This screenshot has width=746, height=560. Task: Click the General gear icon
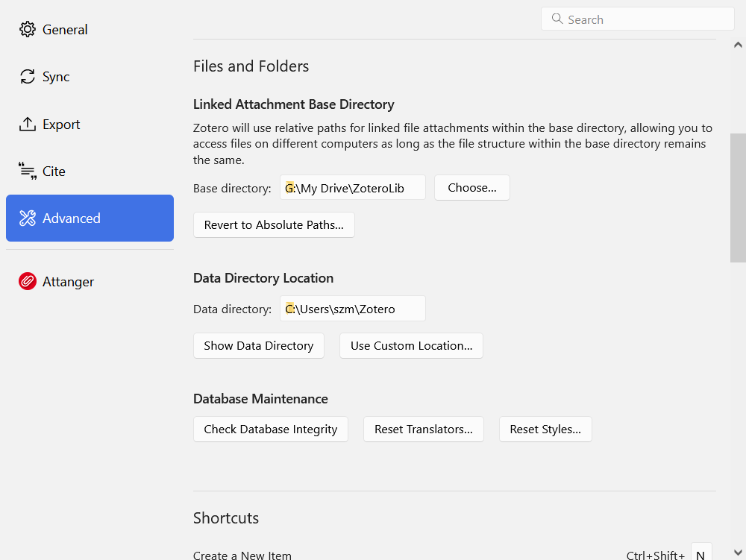pos(27,30)
